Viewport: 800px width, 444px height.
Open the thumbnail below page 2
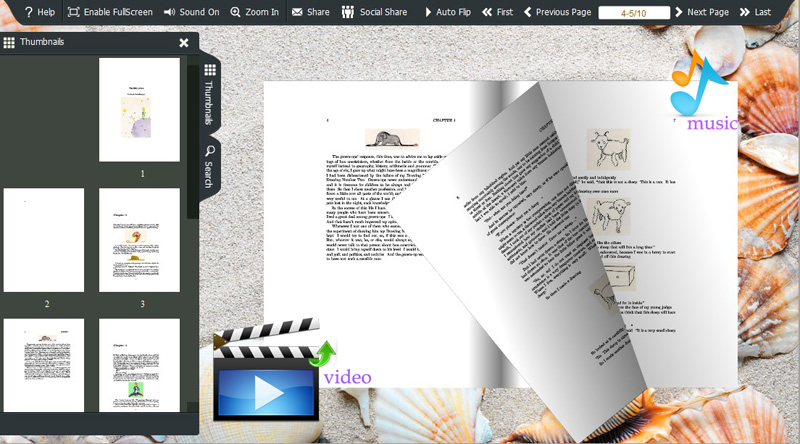[x=44, y=365]
